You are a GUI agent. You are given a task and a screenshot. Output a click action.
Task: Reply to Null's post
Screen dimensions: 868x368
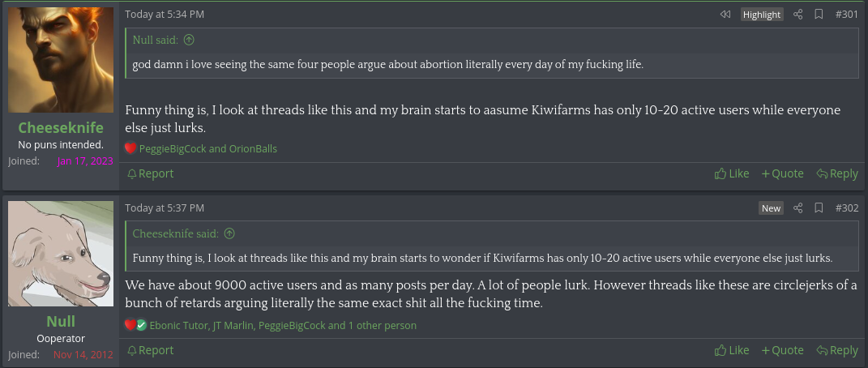[837, 350]
